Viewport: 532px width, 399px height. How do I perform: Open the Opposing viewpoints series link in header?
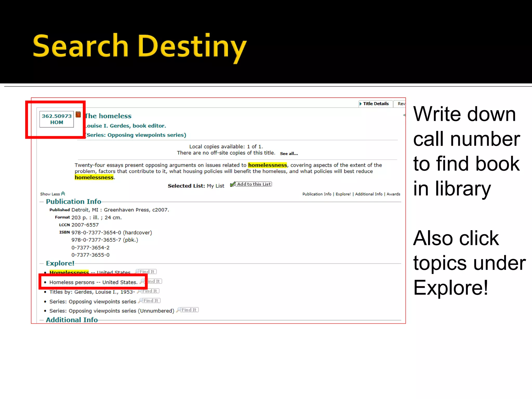pyautogui.click(x=136, y=135)
